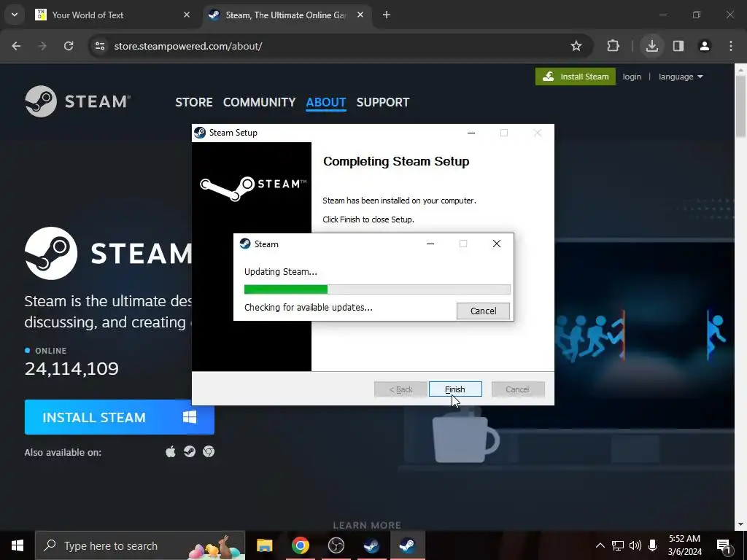Click the blue INSTALL STEAM button
Viewport: 747px width, 560px height.
pos(119,417)
